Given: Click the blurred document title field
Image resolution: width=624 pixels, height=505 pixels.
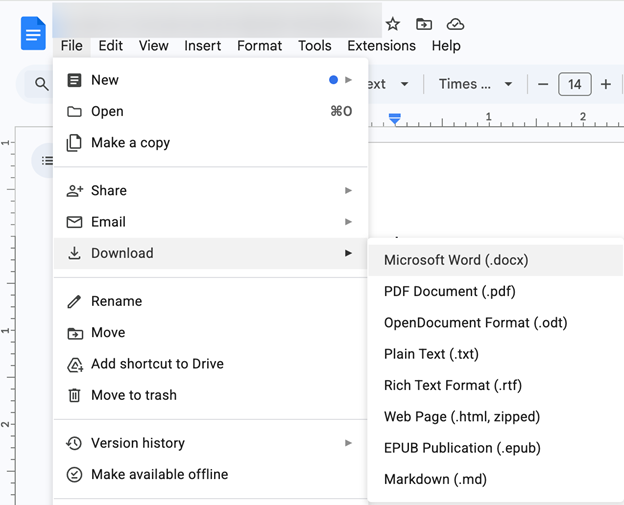Looking at the screenshot, I should click(217, 21).
